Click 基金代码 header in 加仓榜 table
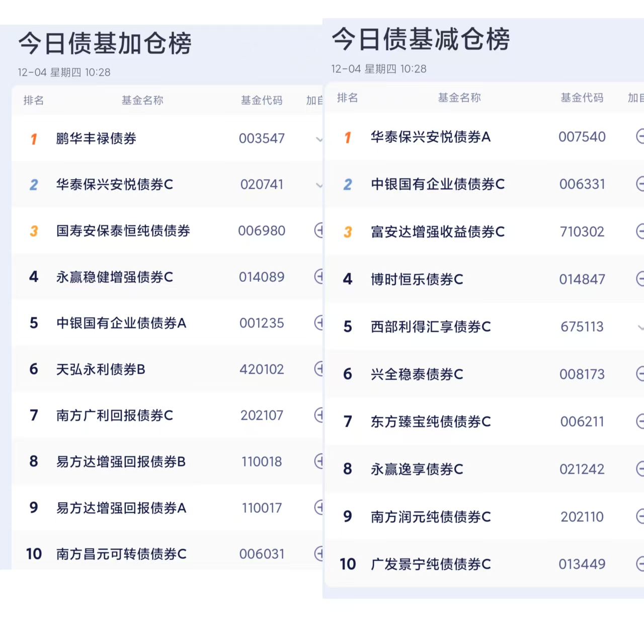This screenshot has height=644, width=644. tap(262, 101)
